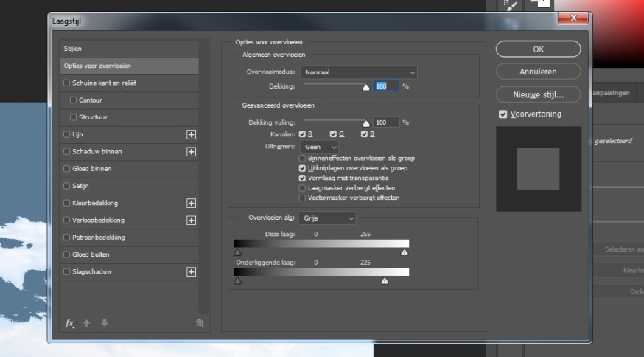Check Binneneffecten overvloeien als groep
This screenshot has height=357, width=644.
tap(302, 159)
